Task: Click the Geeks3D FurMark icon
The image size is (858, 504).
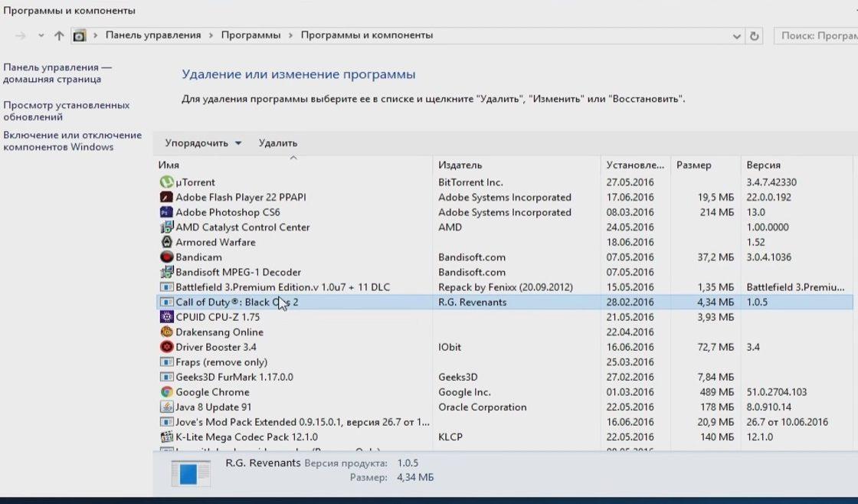Action: 166,377
